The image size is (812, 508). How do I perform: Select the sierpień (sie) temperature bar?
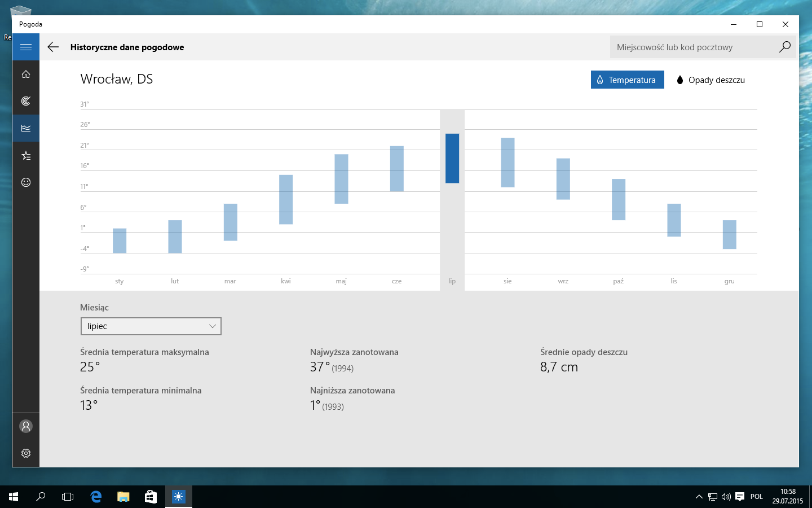507,163
